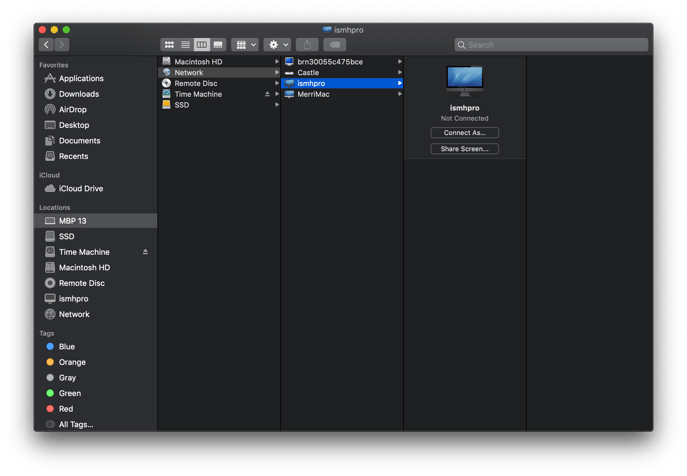Go back with the back arrow button
687x476 pixels.
46,44
